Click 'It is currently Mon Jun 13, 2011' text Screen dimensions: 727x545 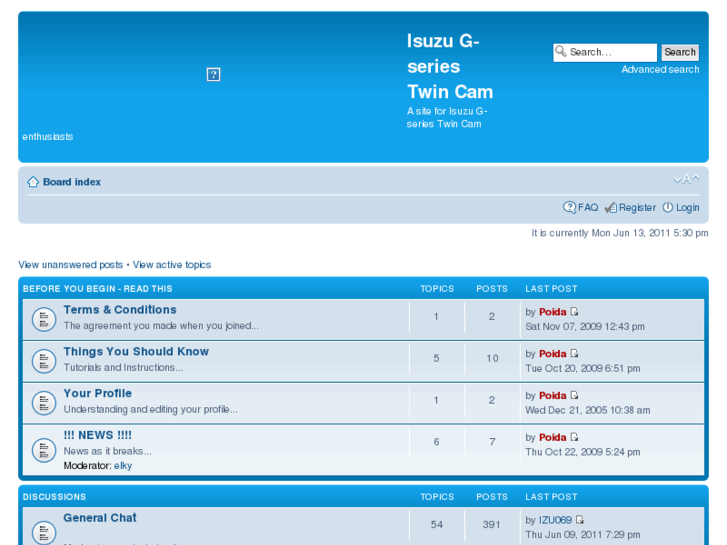619,233
